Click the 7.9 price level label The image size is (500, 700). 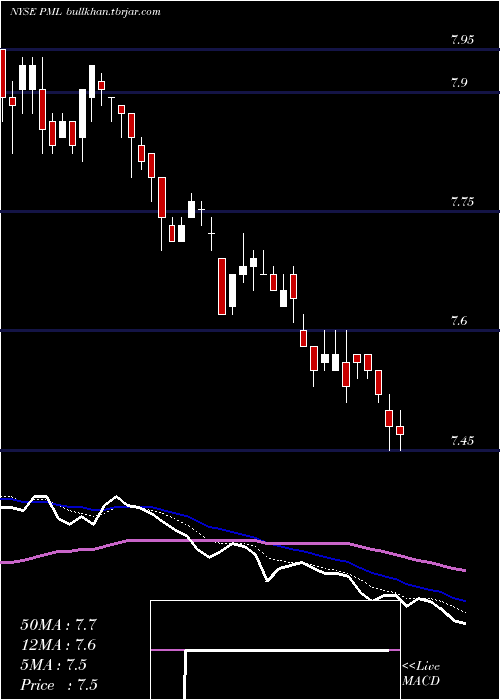[x=461, y=83]
